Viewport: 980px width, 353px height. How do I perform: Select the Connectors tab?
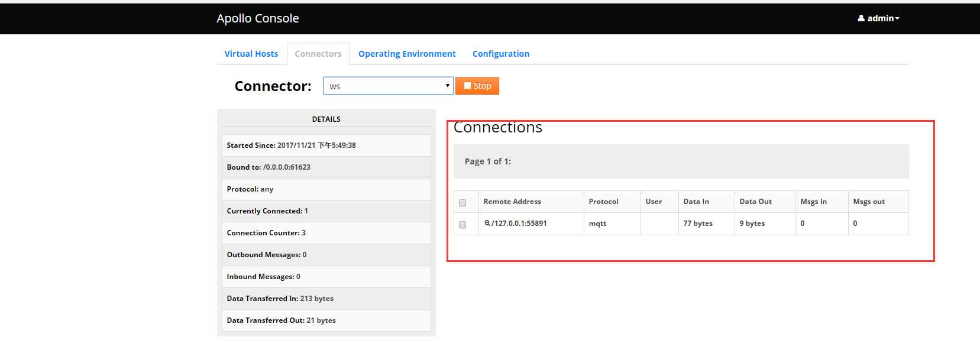[318, 54]
